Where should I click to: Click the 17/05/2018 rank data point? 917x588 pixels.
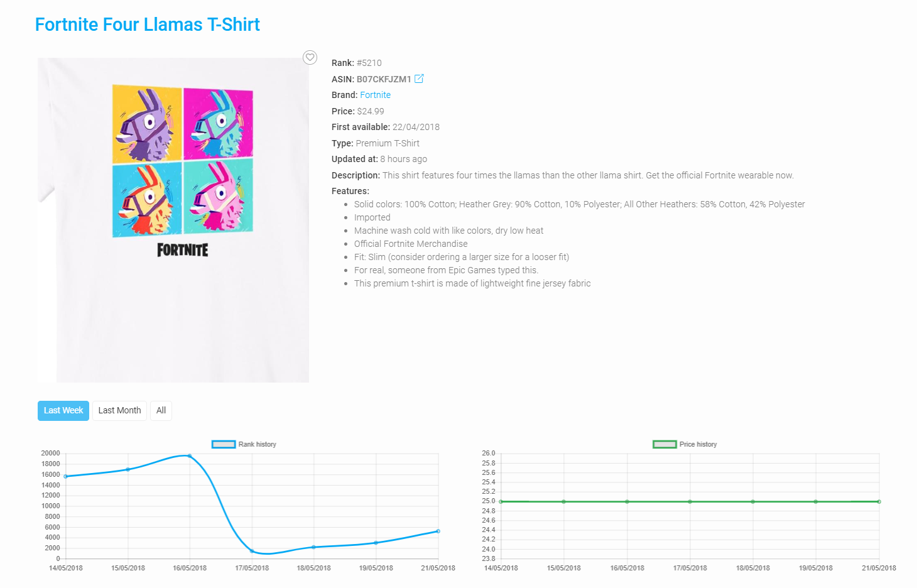point(252,551)
